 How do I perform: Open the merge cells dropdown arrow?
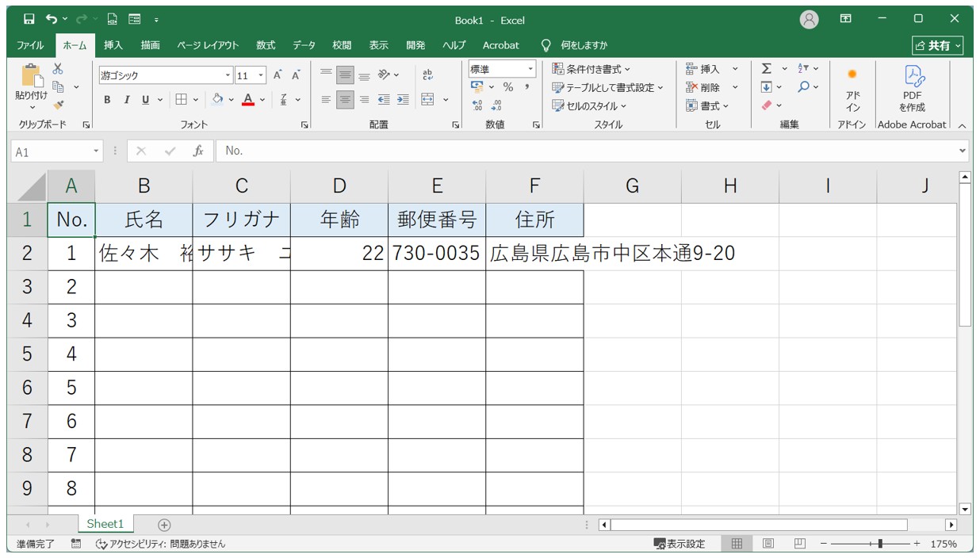click(x=446, y=100)
